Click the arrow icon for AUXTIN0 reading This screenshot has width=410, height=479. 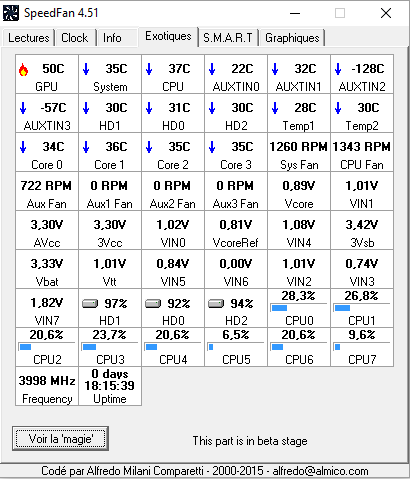click(212, 69)
